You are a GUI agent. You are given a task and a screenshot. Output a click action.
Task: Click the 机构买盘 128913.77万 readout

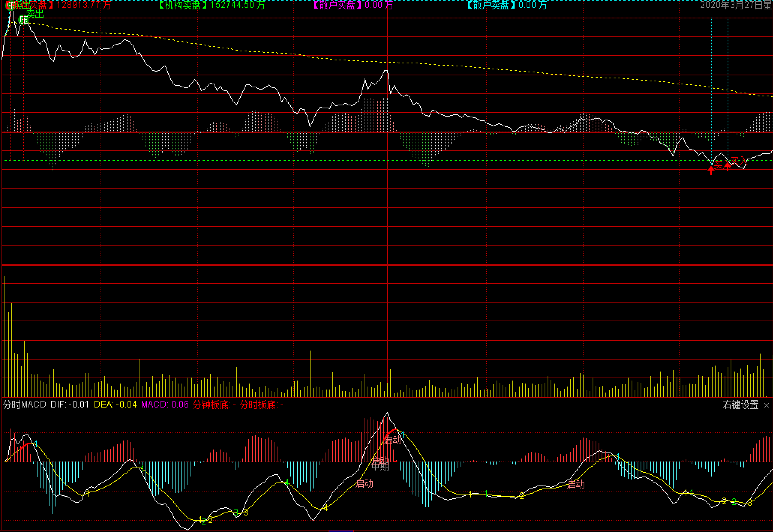pyautogui.click(x=58, y=5)
